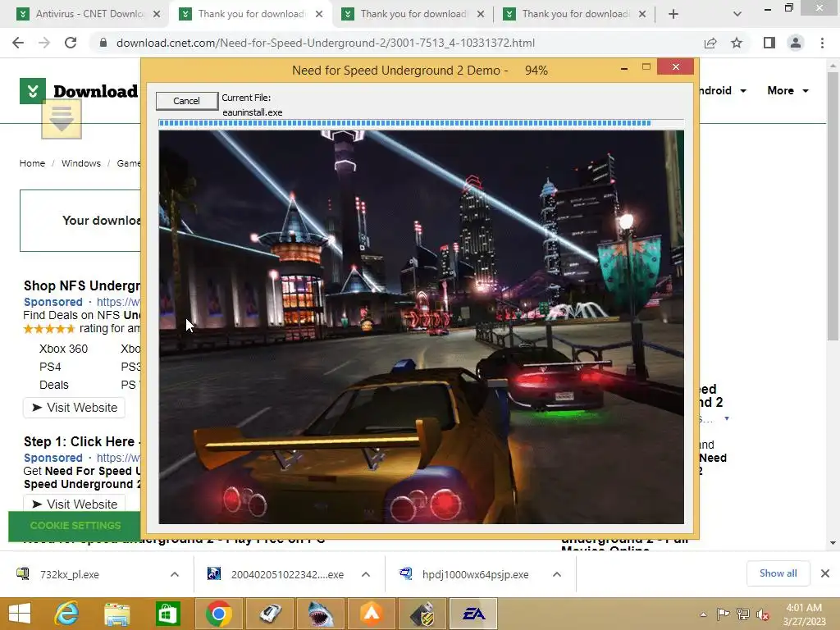Open the Xbox 360 ad link

pyautogui.click(x=63, y=349)
